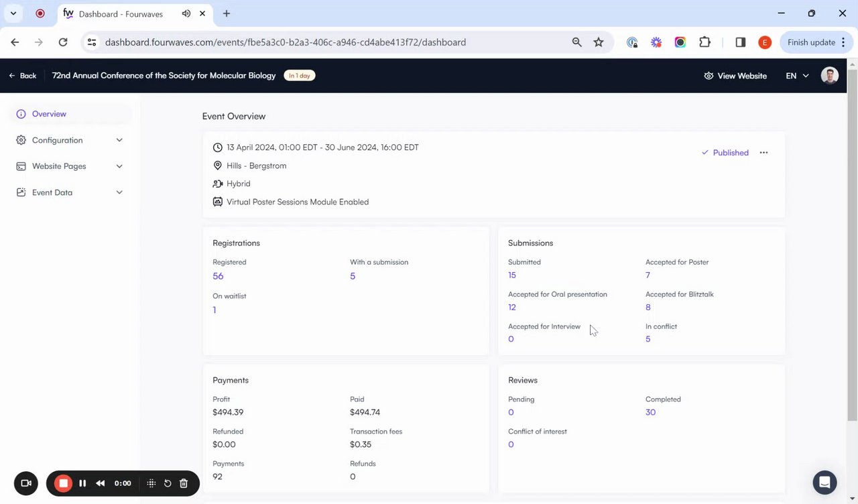The image size is (858, 504).
Task: Bookmark this page with the star
Action: 599,42
